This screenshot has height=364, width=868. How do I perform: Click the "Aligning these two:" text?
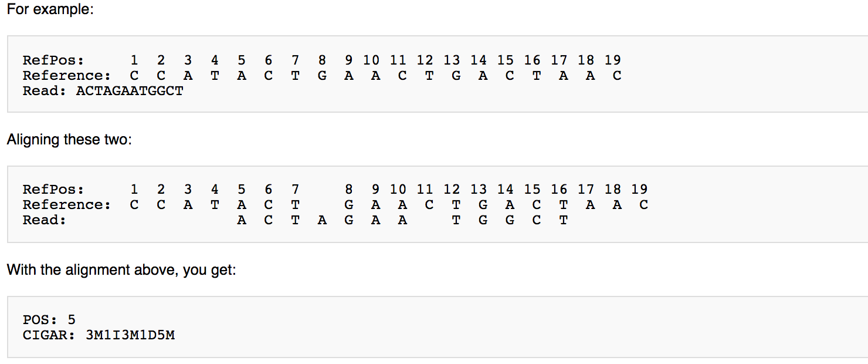(x=69, y=140)
